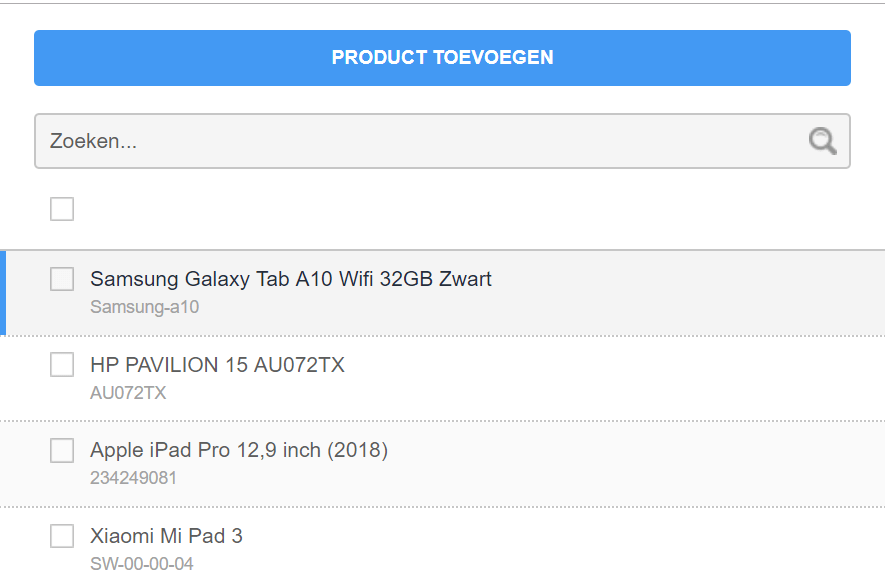Toggle the Apple iPad Pro checkbox

[x=62, y=451]
